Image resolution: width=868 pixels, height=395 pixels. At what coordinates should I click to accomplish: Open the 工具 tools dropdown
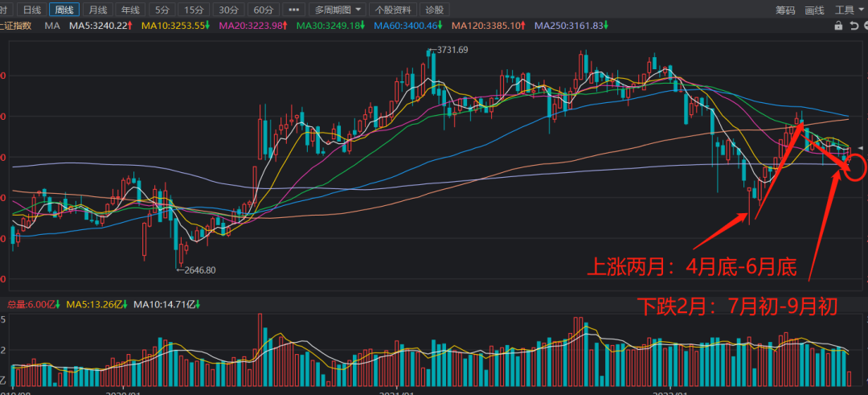[x=848, y=10]
